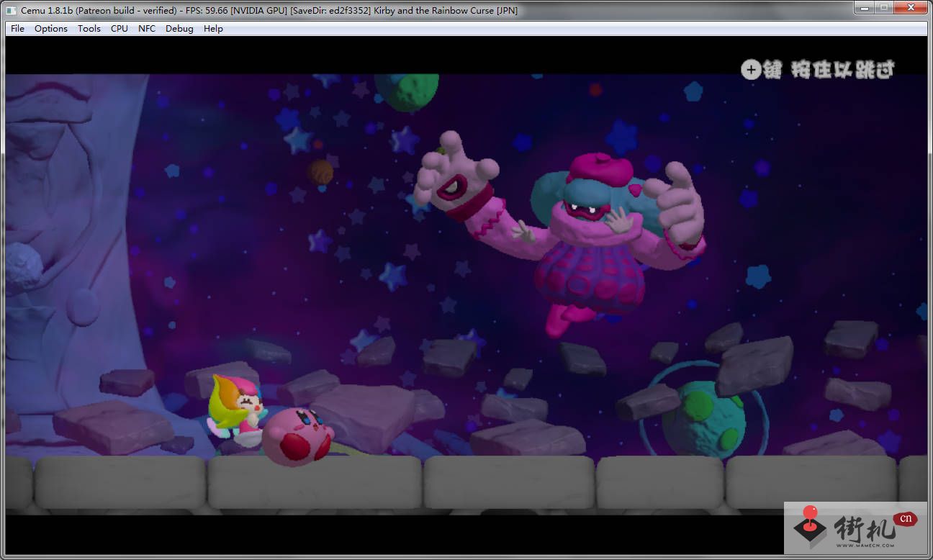This screenshot has width=933, height=560.
Task: Maximize the Cemu window
Action: [x=883, y=8]
